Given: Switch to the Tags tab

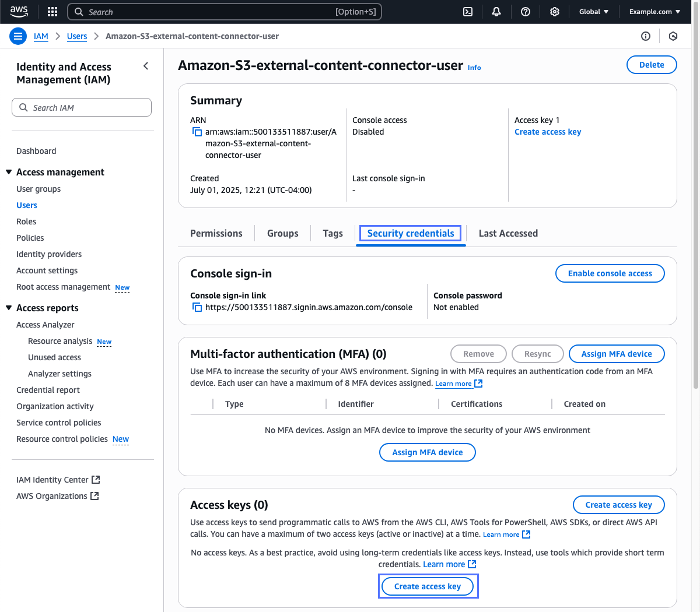Looking at the screenshot, I should click(332, 233).
